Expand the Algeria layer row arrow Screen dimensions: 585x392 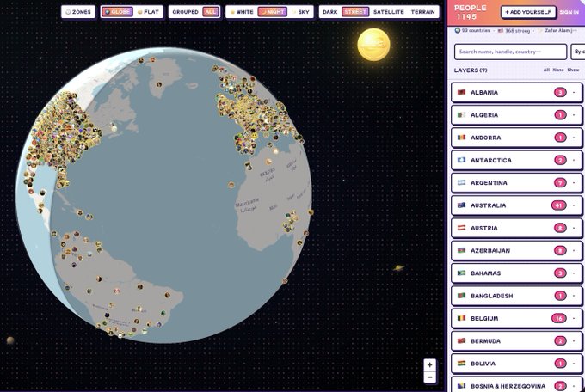pos(574,115)
